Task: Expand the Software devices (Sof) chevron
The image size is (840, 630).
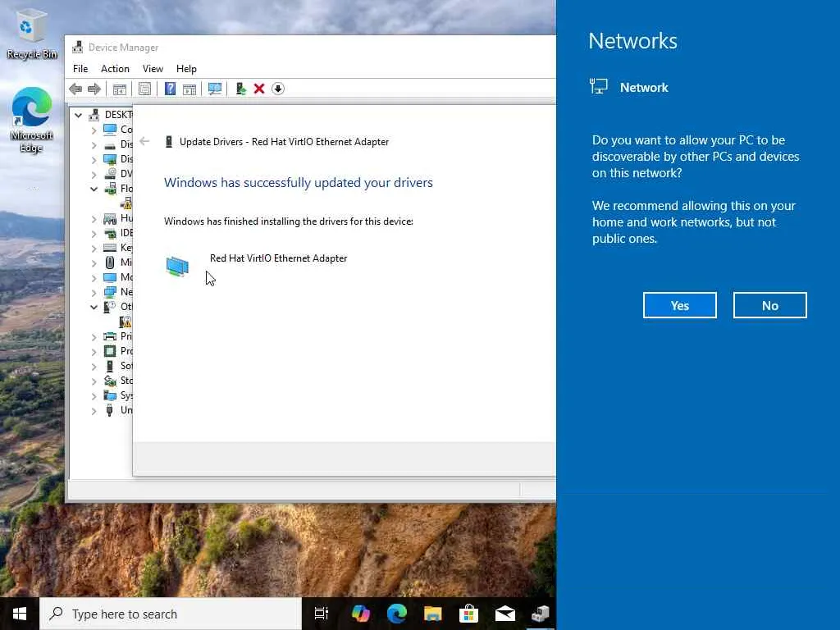Action: coord(94,366)
